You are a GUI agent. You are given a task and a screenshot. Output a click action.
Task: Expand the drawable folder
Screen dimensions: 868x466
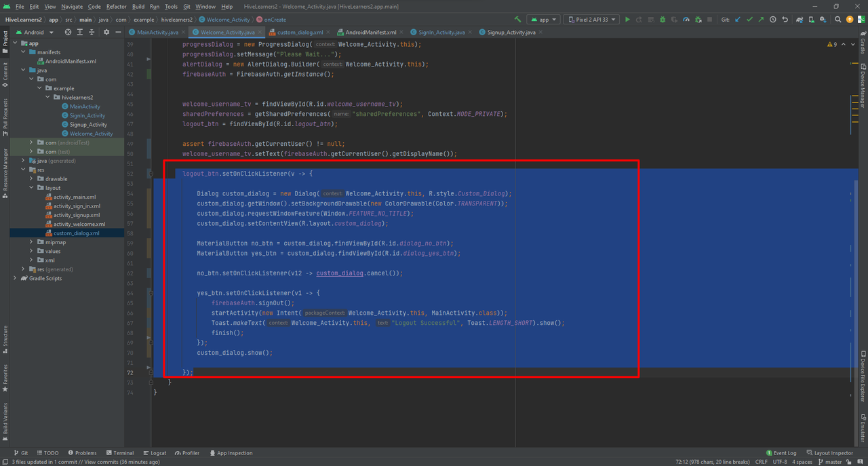tap(31, 179)
